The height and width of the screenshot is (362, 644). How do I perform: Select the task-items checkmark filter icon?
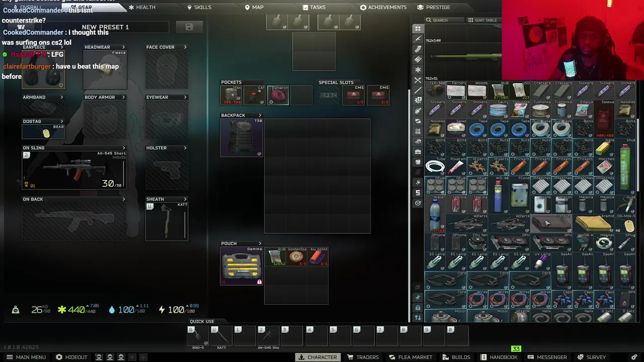pos(418,203)
